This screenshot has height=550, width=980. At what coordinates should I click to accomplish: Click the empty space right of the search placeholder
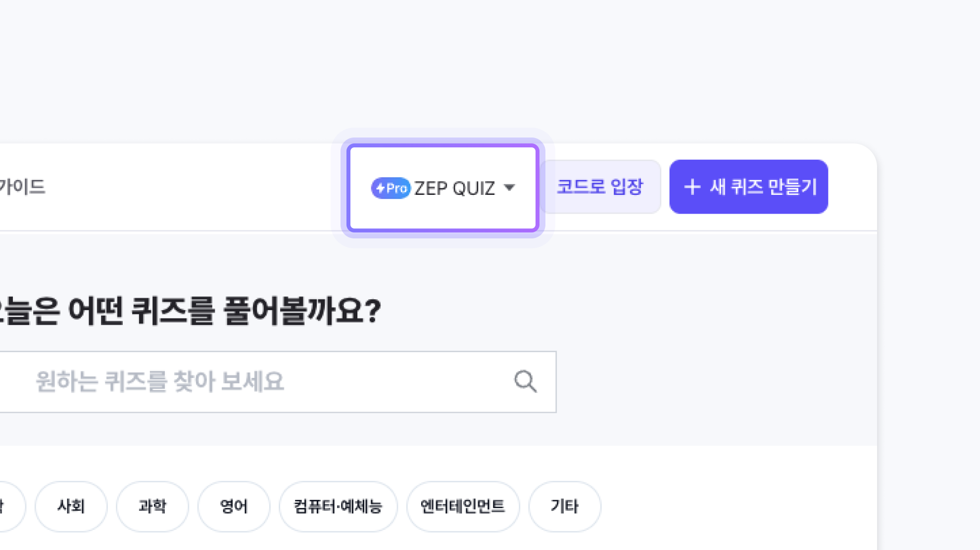[396, 382]
